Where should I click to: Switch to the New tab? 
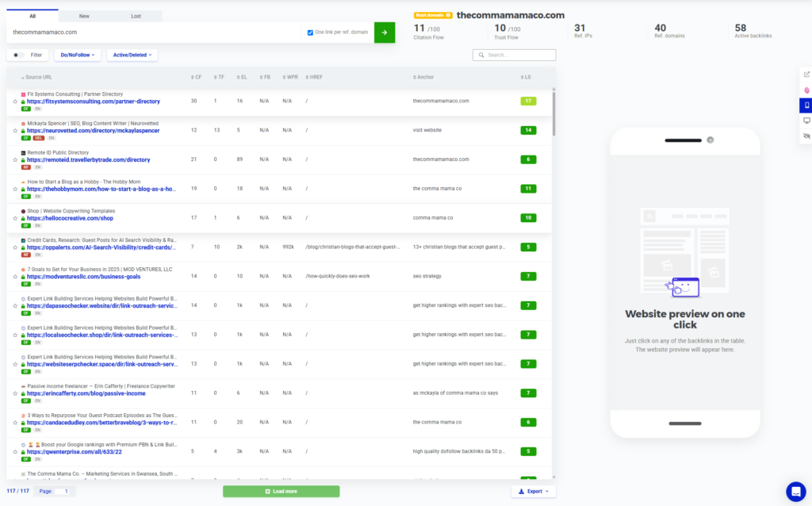pos(84,16)
